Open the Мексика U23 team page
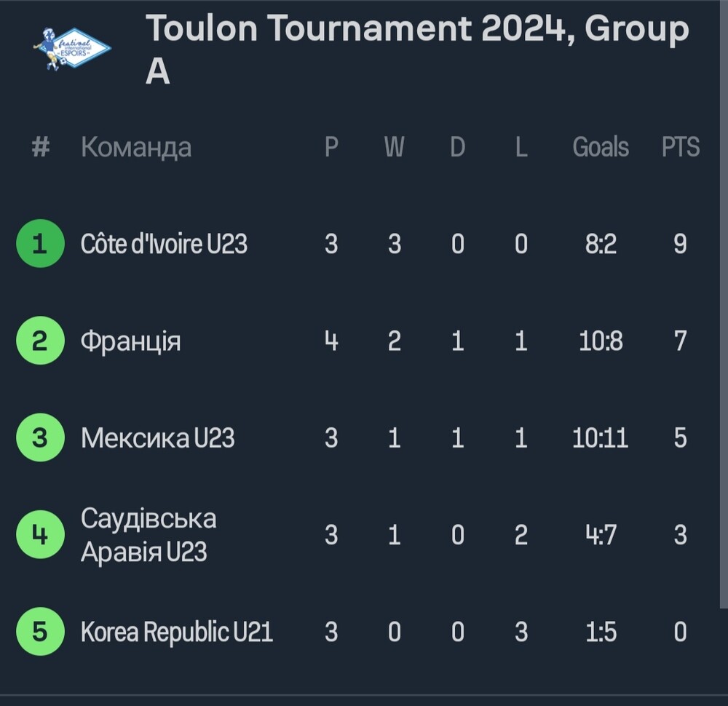This screenshot has height=706, width=728. point(157,437)
